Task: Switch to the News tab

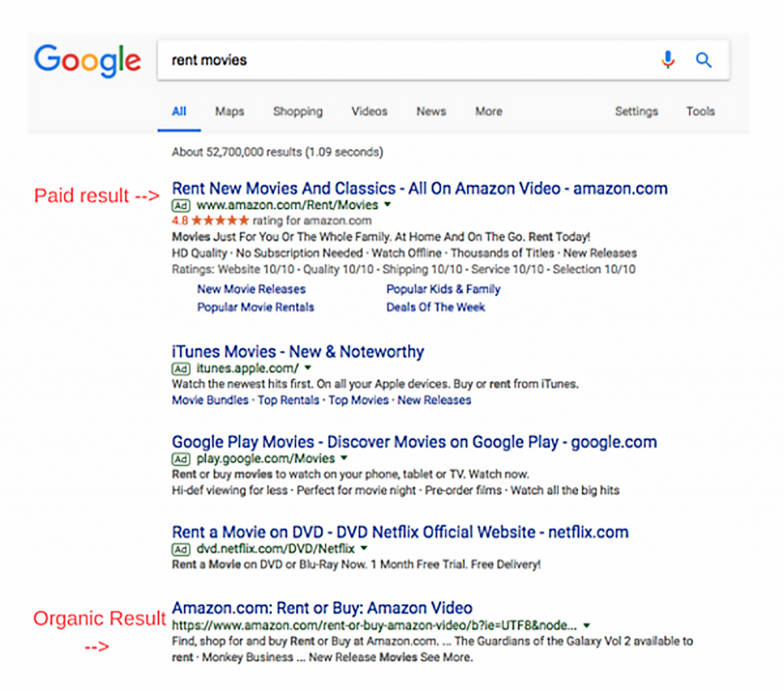Action: 431,111
